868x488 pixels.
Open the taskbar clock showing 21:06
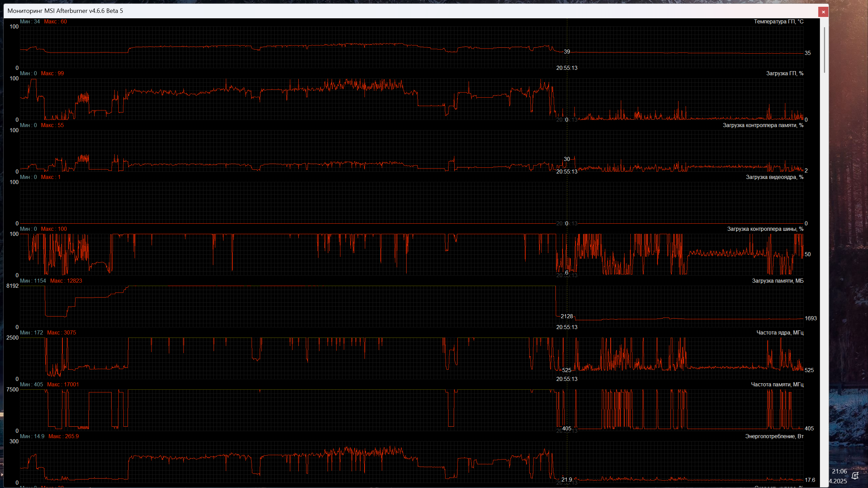[840, 472]
